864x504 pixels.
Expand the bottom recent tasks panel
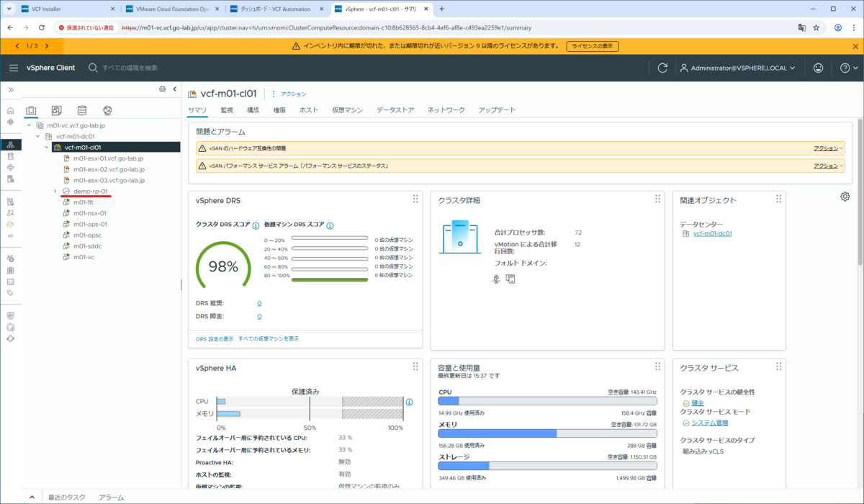tap(32, 498)
